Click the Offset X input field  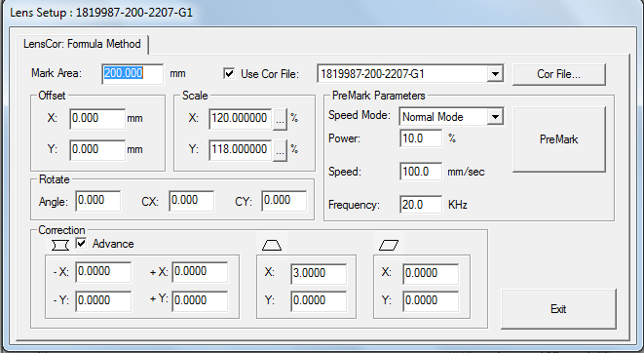[97, 119]
